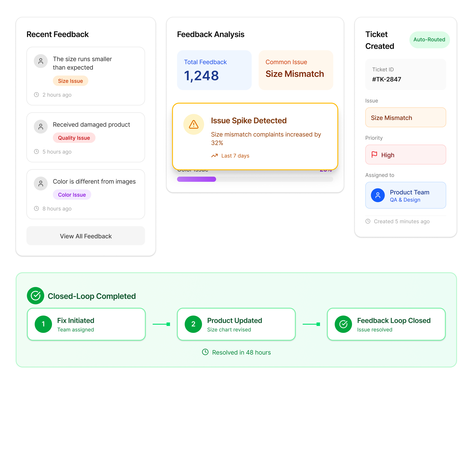The image size is (476, 449).
Task: Click the trending-up arrow icon by Last 7 days
Action: pos(214,156)
